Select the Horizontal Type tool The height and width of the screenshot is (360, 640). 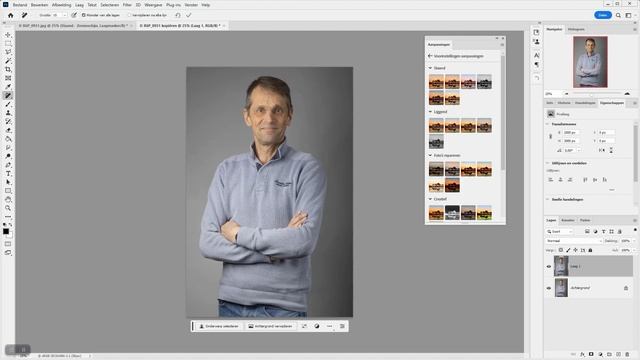(x=8, y=173)
